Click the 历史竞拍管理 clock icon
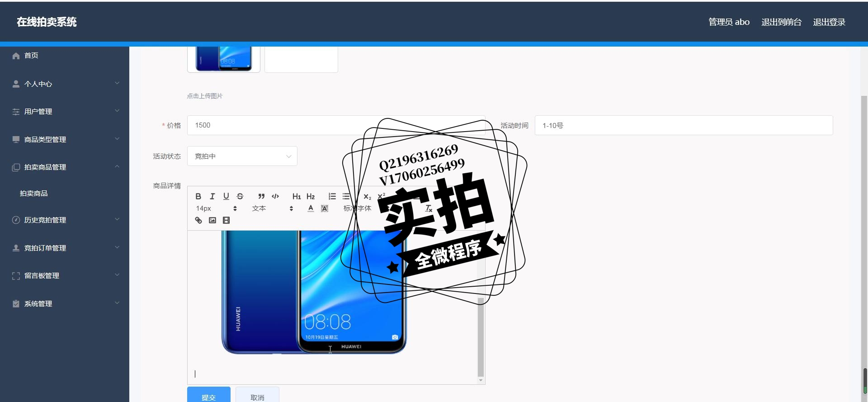The height and width of the screenshot is (402, 868). tap(16, 220)
